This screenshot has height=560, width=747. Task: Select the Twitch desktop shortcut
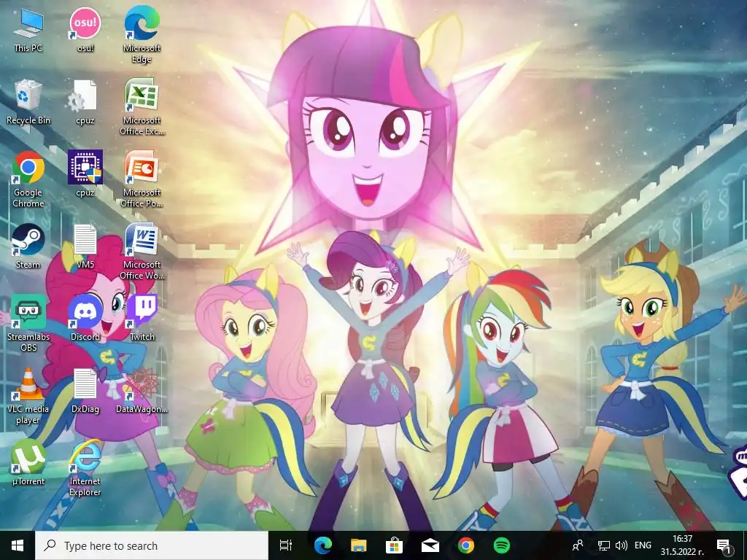point(142,319)
